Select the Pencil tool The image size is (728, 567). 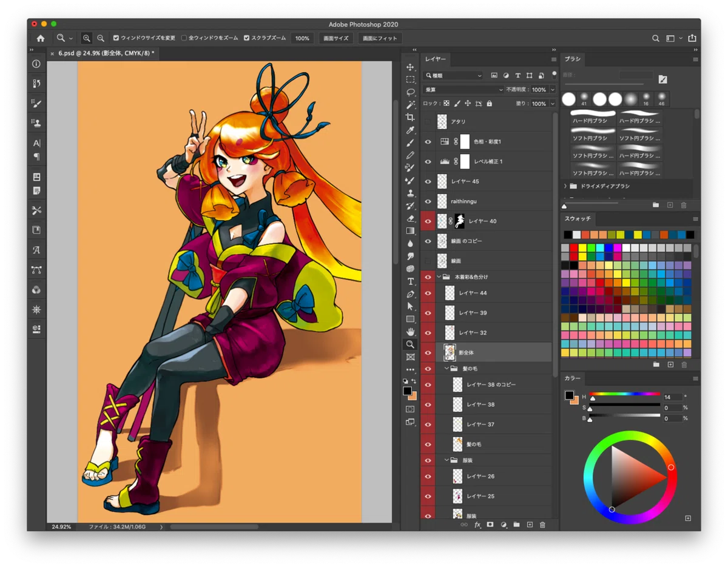(x=411, y=155)
